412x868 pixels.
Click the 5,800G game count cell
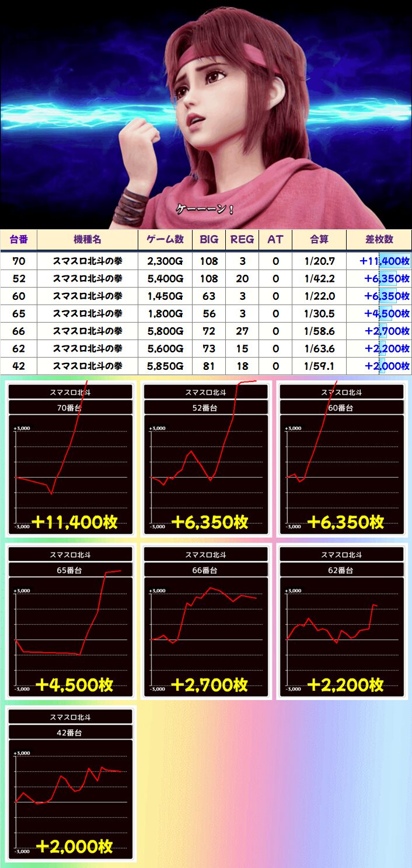click(x=165, y=331)
